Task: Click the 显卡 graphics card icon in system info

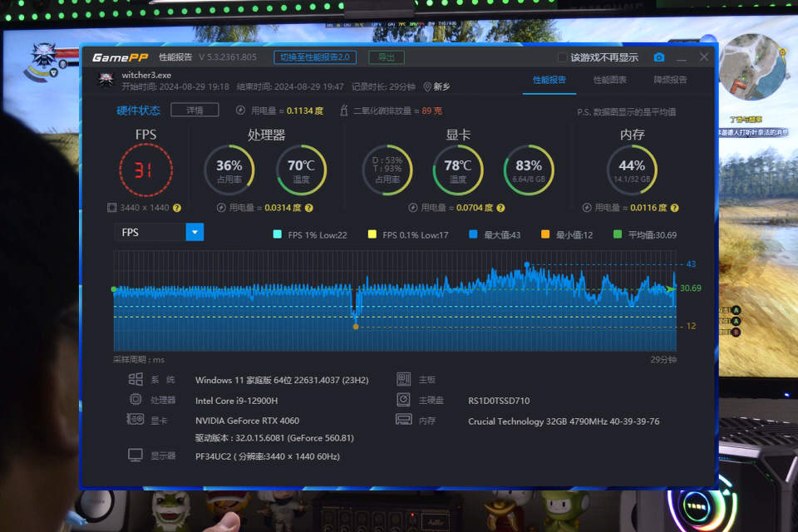Action: pyautogui.click(x=135, y=420)
